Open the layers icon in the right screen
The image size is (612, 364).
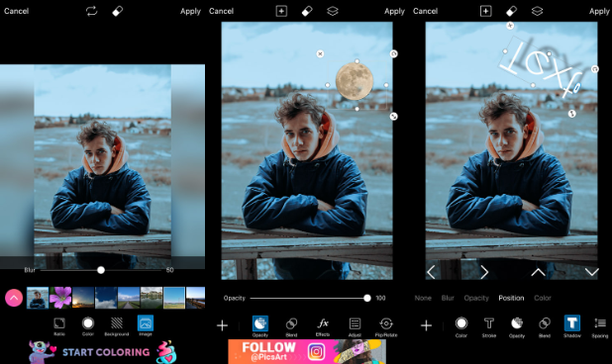[537, 11]
